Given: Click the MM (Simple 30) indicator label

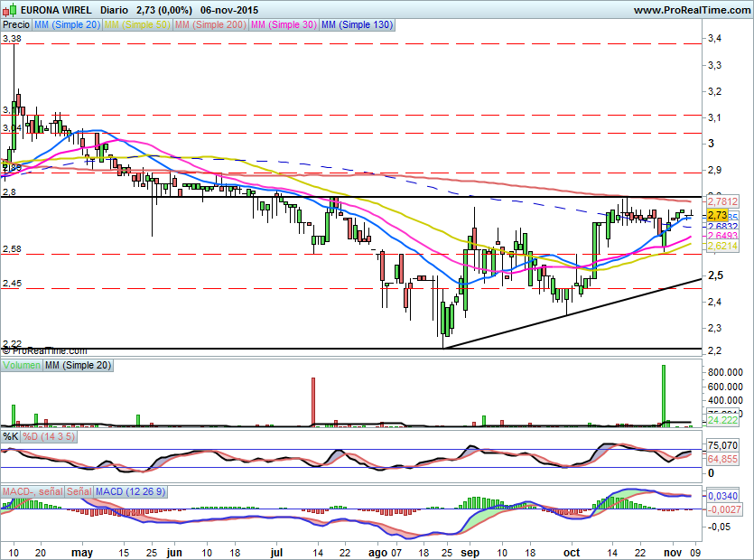Looking at the screenshot, I should [x=284, y=25].
